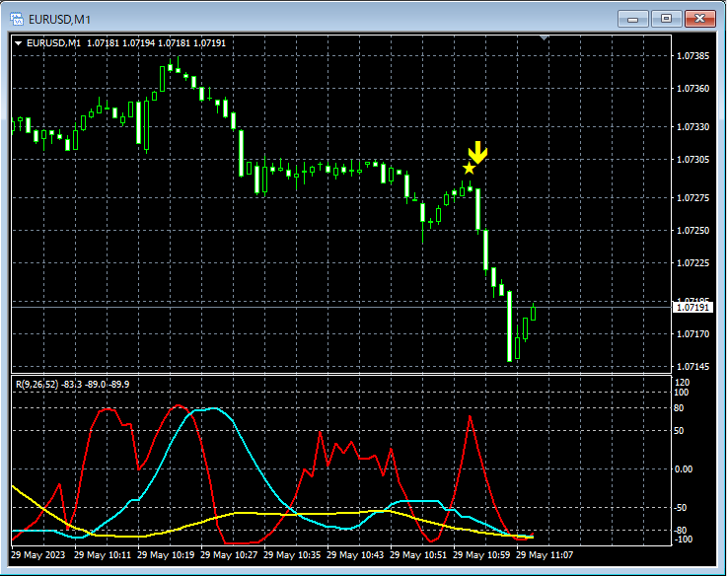Click the gray chart shift triangle marker
Viewport: 728px width, 576px height.
(544, 38)
